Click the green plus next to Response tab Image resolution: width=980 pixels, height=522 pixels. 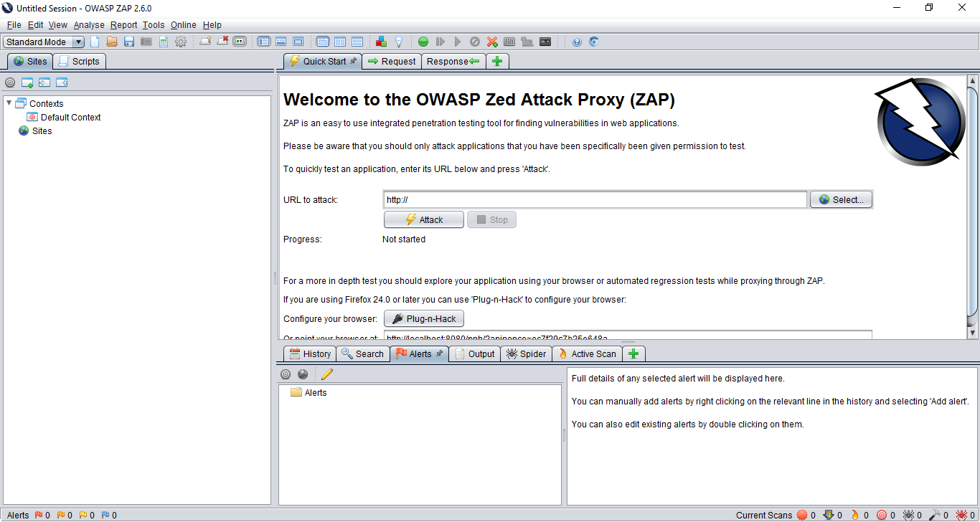497,61
